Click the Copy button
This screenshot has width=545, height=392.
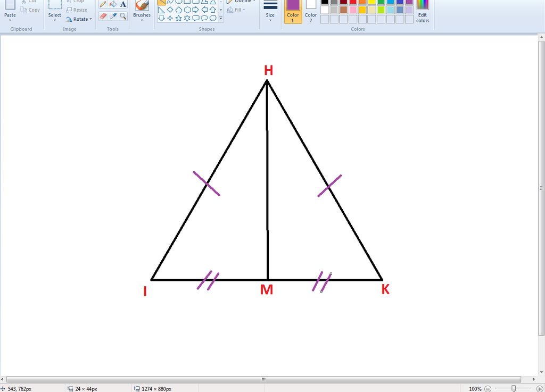tap(30, 10)
